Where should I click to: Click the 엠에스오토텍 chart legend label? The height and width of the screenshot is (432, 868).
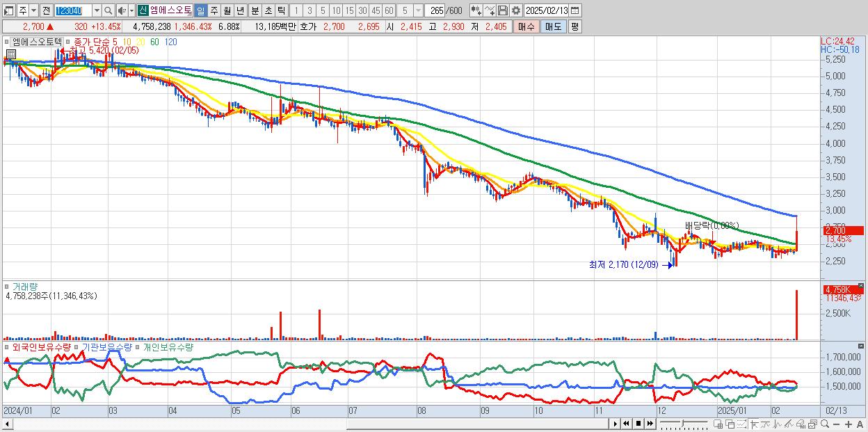(37, 42)
